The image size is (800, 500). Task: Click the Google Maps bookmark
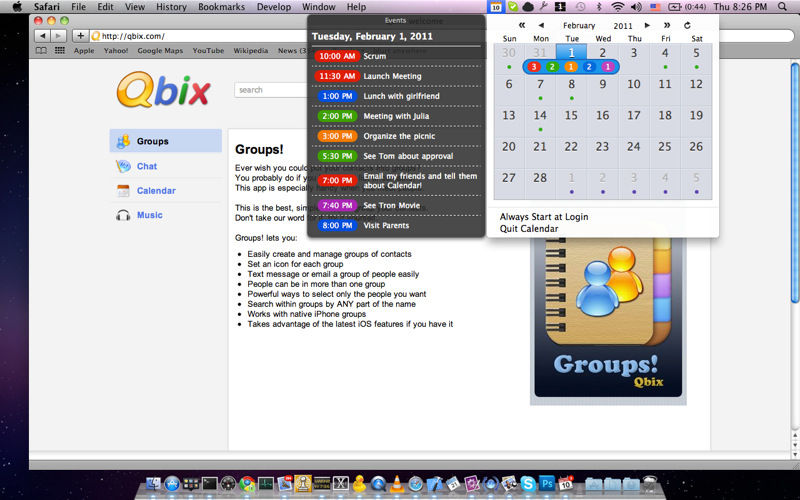point(160,51)
